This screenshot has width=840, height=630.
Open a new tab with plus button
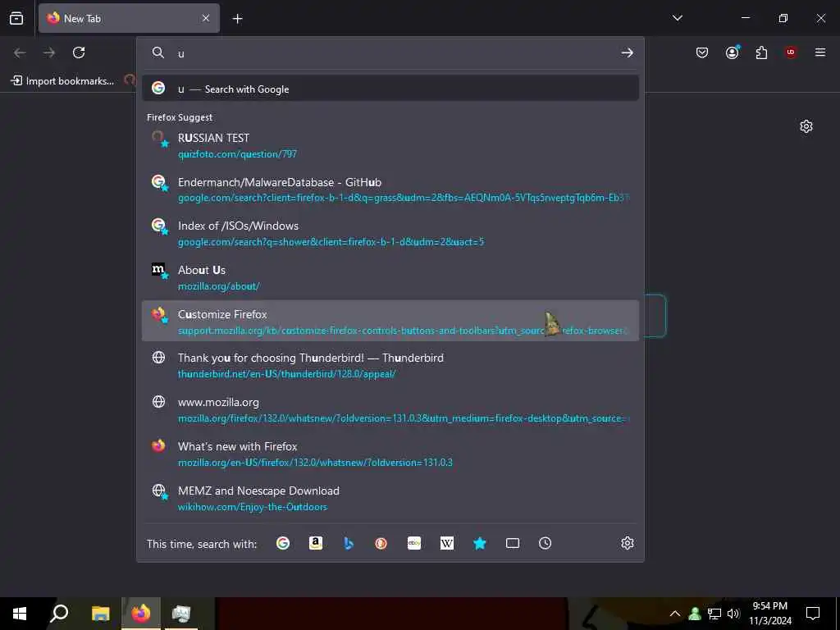point(237,19)
